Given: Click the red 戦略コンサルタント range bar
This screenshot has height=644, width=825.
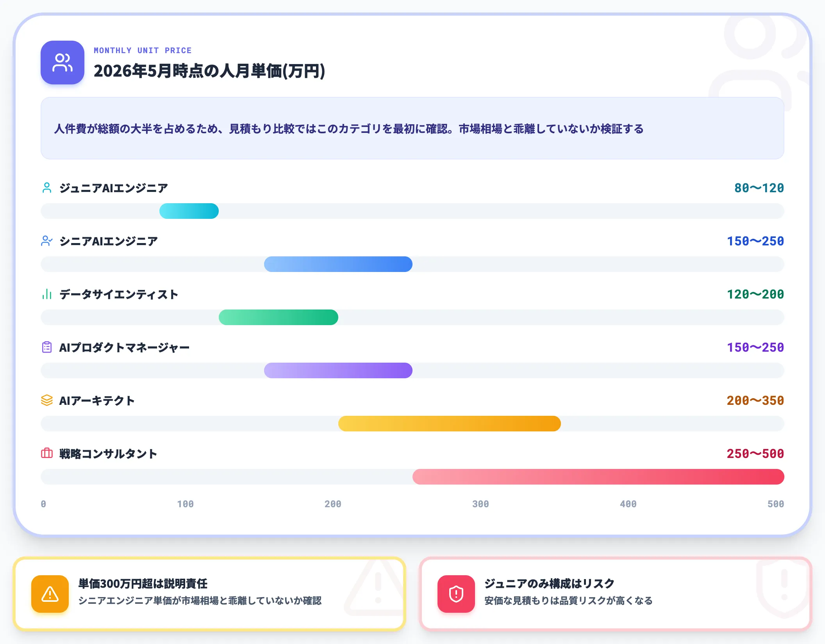Looking at the screenshot, I should click(x=598, y=477).
